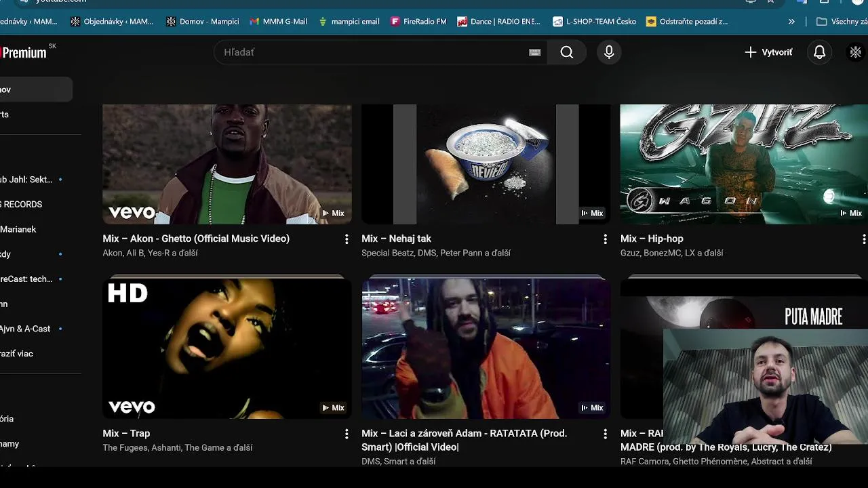Expand subscriptions with Zobraziť viac
The width and height of the screenshot is (868, 488).
pos(17,354)
